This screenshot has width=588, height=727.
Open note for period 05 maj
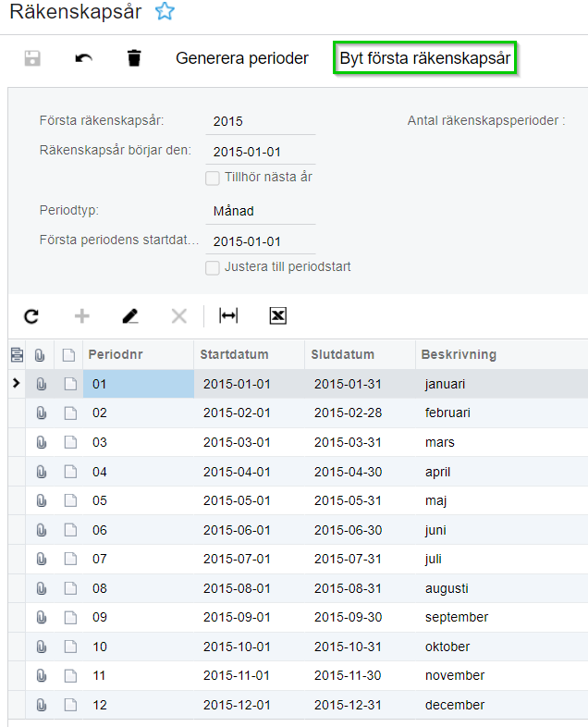[70, 500]
